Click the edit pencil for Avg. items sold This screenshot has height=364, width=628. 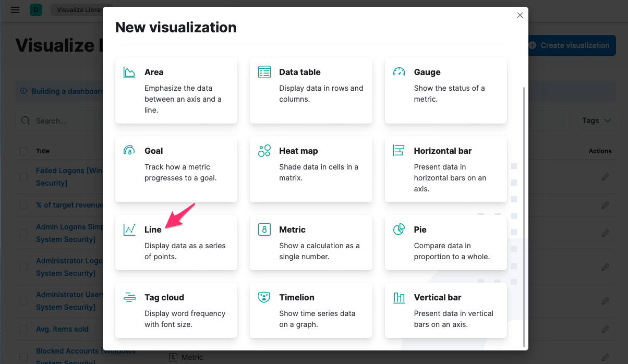(x=605, y=329)
